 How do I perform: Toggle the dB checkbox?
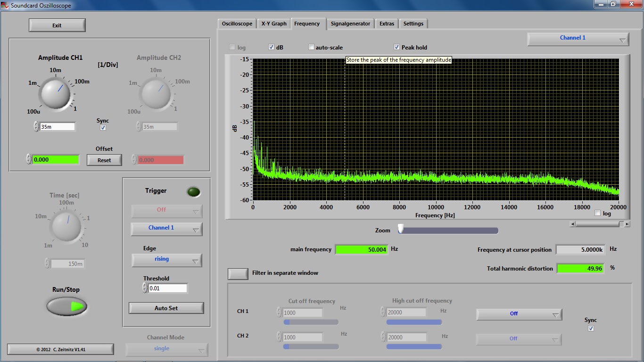[x=272, y=47]
